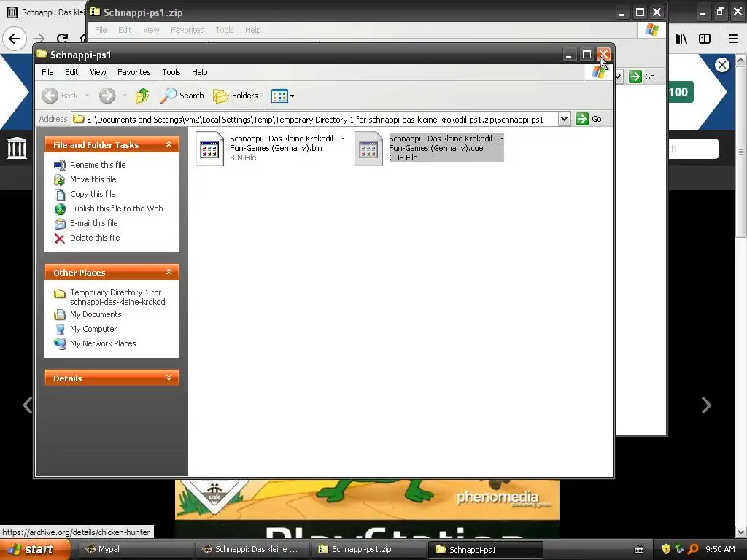This screenshot has height=560, width=747.
Task: Click E-mail this file
Action: click(x=94, y=223)
